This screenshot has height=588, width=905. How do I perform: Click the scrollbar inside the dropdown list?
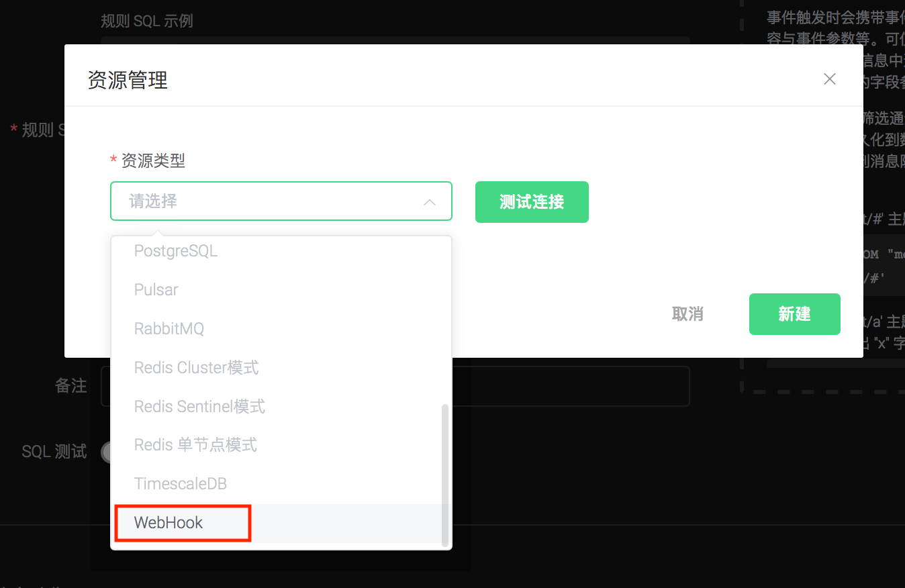(x=444, y=470)
